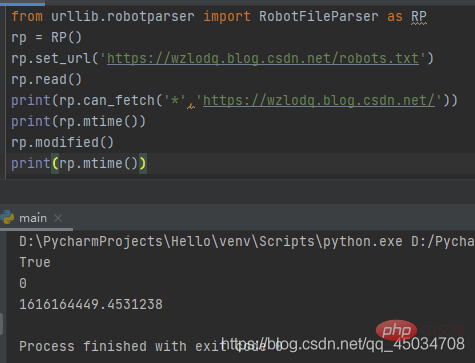Viewport: 475px width, 363px height.
Task: Close the main run tab
Action: (x=58, y=218)
